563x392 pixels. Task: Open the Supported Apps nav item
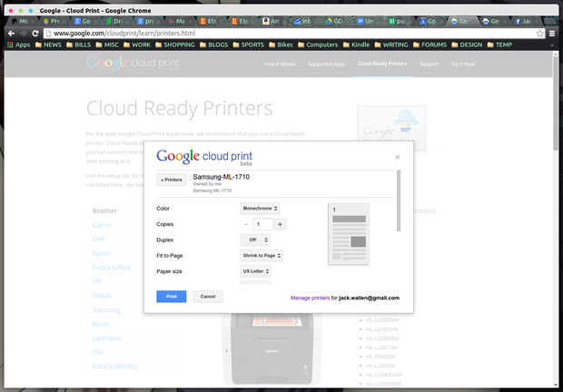(x=326, y=64)
